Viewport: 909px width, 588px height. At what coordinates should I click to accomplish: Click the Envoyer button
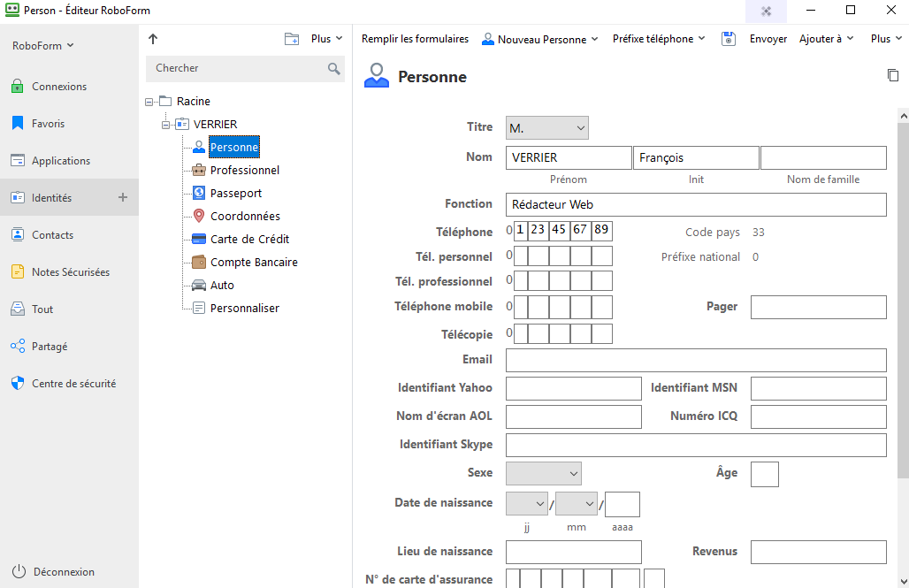click(x=768, y=39)
